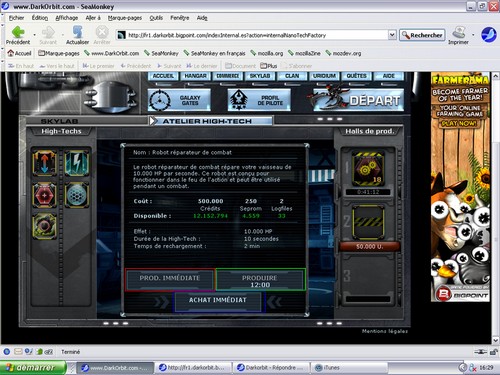Click the Windows démarrer start button
The image size is (500, 375).
(x=33, y=368)
